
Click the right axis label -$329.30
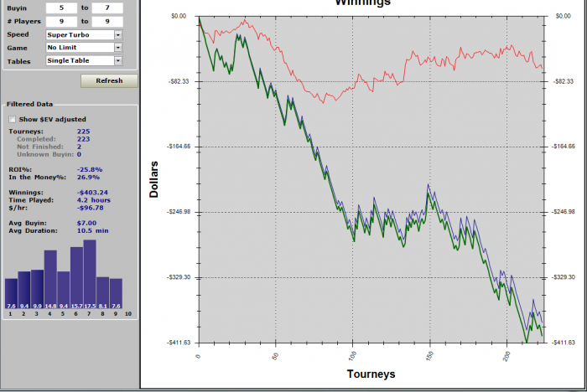click(x=564, y=277)
